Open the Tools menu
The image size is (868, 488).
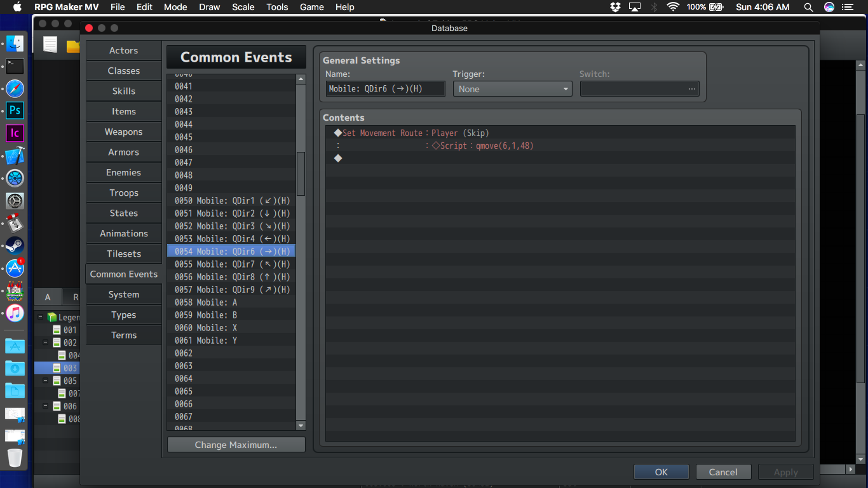(x=278, y=7)
